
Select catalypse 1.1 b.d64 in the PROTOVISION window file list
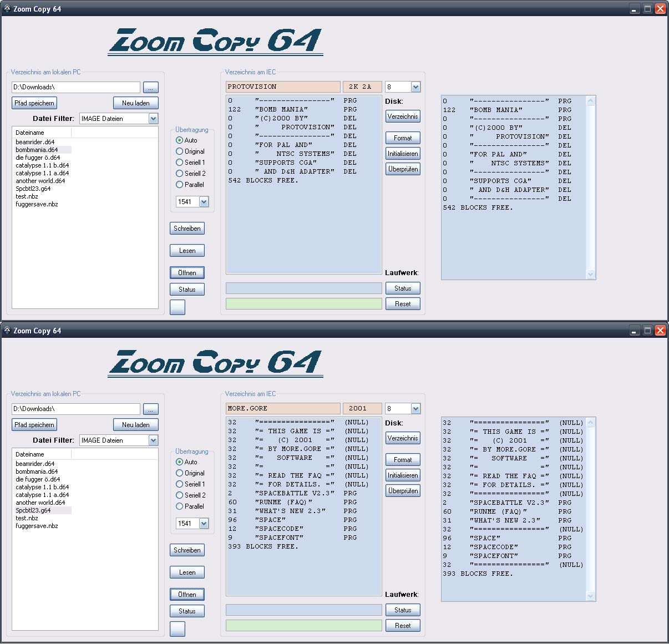click(42, 165)
